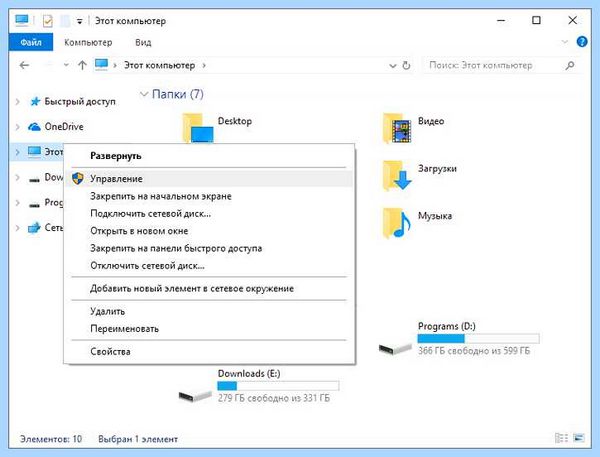The width and height of the screenshot is (600, 457).
Task: Expand Быстрый доступ in the navigation pane
Action: coord(18,101)
